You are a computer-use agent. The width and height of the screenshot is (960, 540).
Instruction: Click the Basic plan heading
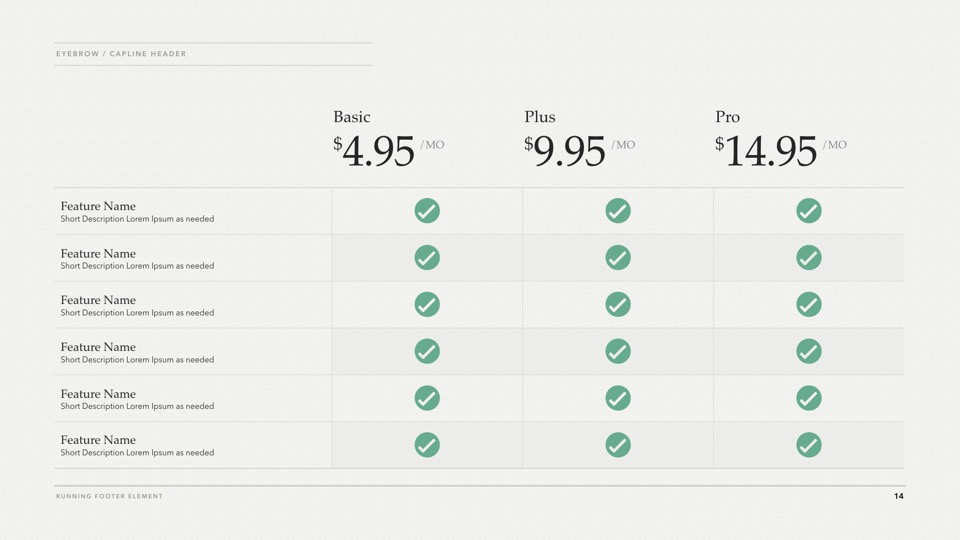[x=351, y=117]
